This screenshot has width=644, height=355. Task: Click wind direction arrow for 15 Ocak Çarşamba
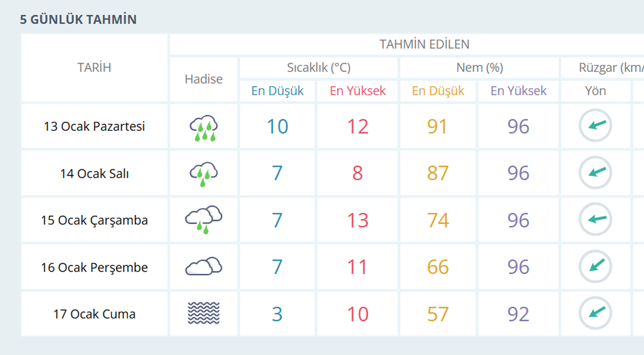click(595, 220)
